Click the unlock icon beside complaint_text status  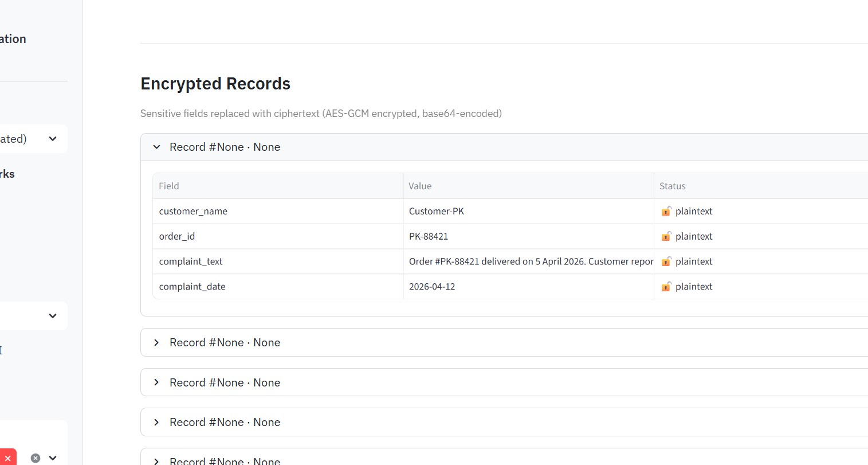point(666,261)
